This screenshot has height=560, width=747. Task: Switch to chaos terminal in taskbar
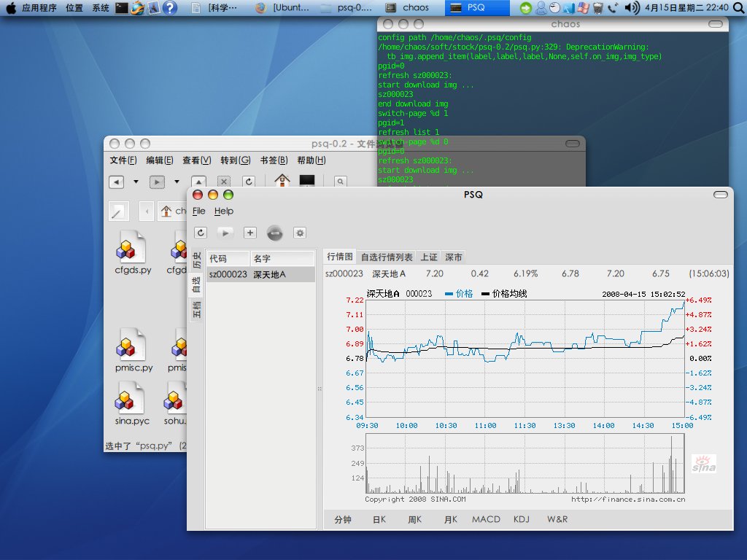(409, 7)
